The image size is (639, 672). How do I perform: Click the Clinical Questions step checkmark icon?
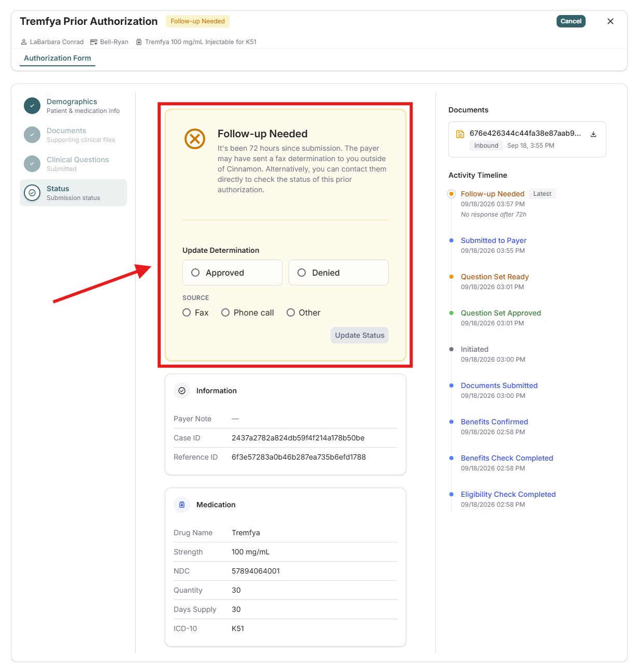click(x=32, y=164)
